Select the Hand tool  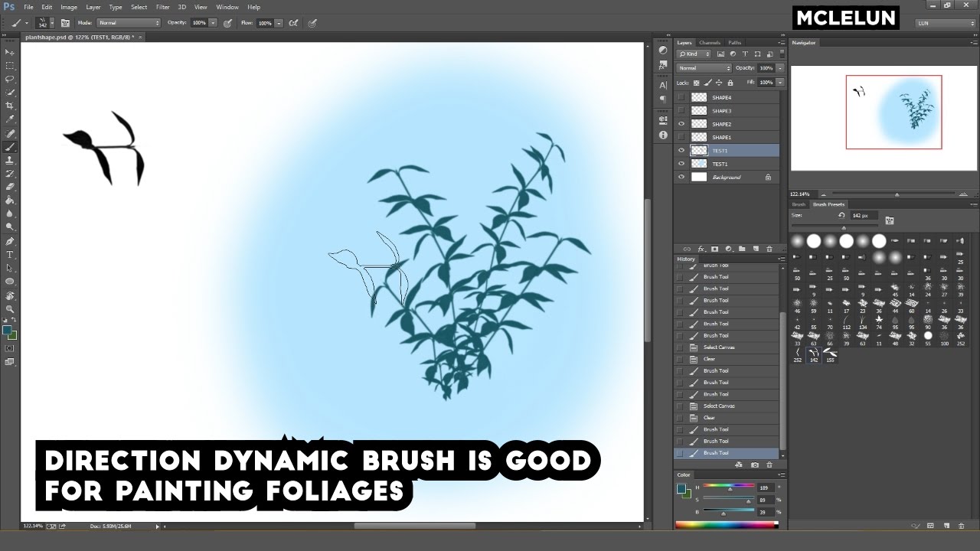pos(10,295)
